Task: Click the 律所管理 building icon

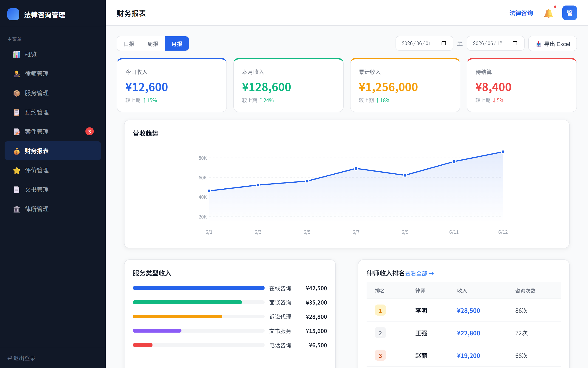Action: point(17,209)
